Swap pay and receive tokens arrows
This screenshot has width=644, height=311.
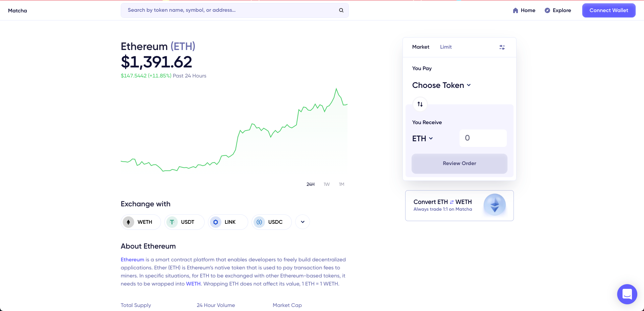point(420,104)
